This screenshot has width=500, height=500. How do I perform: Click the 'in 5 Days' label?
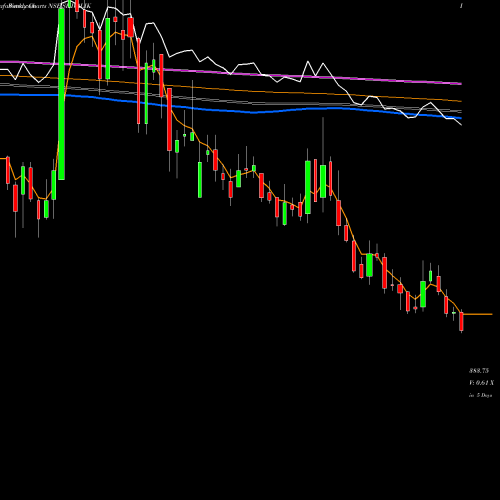480,395
